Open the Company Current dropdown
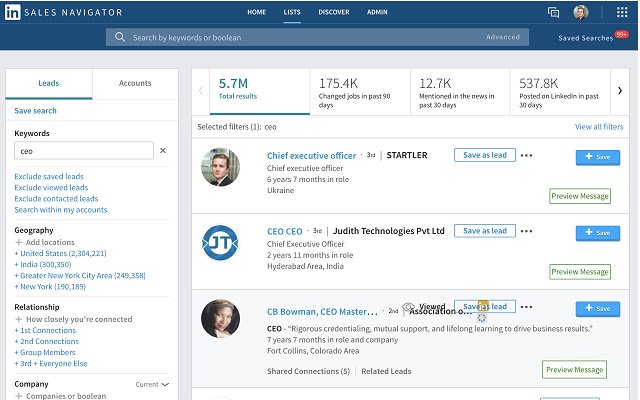Image resolution: width=640 pixels, height=400 pixels. [x=152, y=384]
